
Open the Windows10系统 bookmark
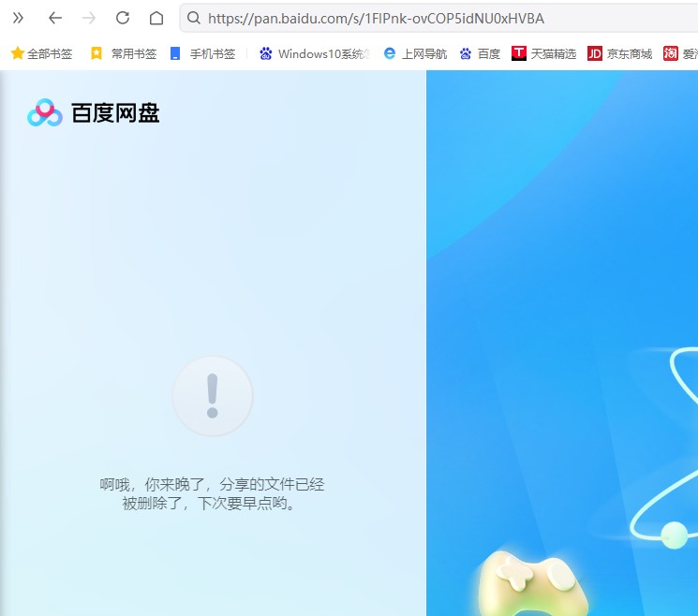pyautogui.click(x=314, y=53)
